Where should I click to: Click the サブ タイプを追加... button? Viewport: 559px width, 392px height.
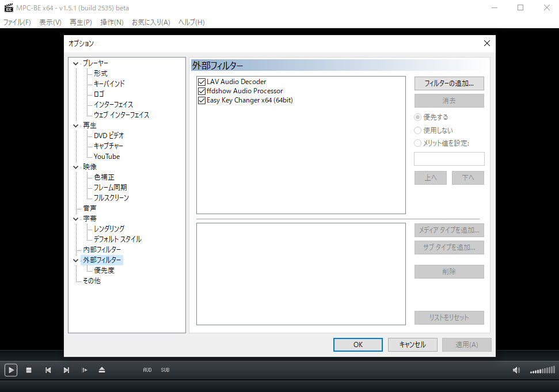tap(449, 248)
